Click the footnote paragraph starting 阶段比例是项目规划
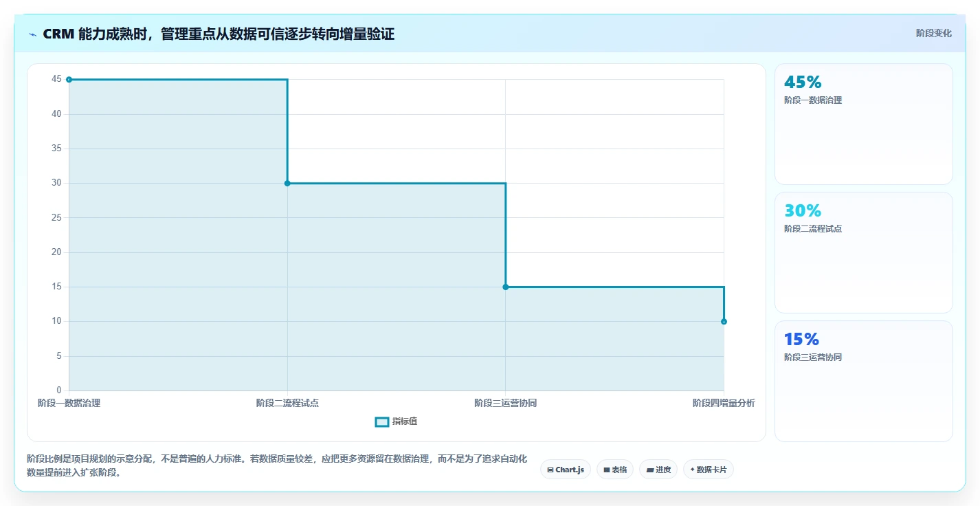The width and height of the screenshot is (980, 506). coord(277,465)
